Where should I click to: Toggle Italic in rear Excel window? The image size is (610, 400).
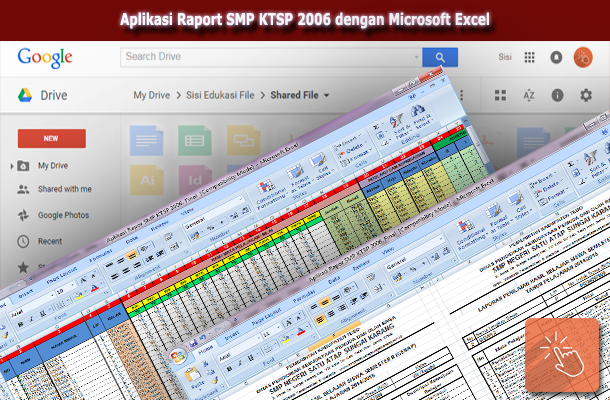(x=32, y=319)
